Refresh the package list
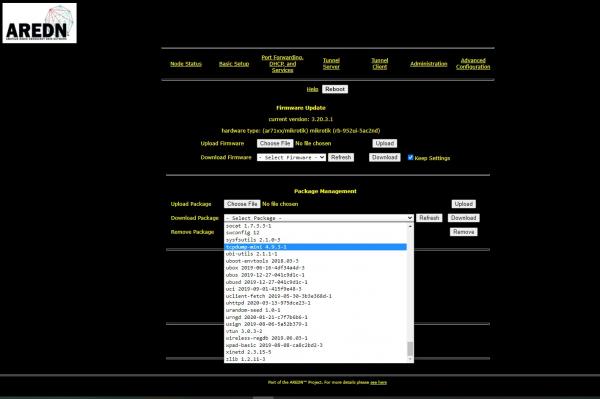 [x=429, y=218]
